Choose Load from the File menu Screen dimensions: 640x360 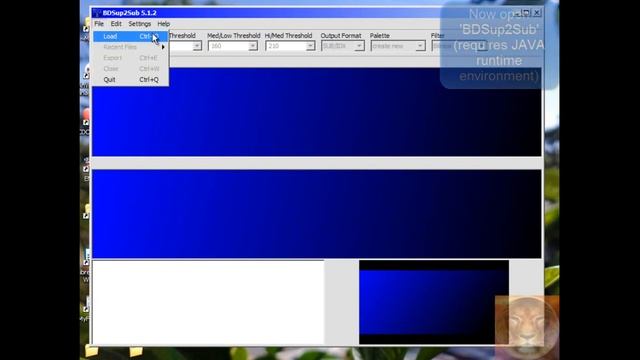pyautogui.click(x=131, y=36)
